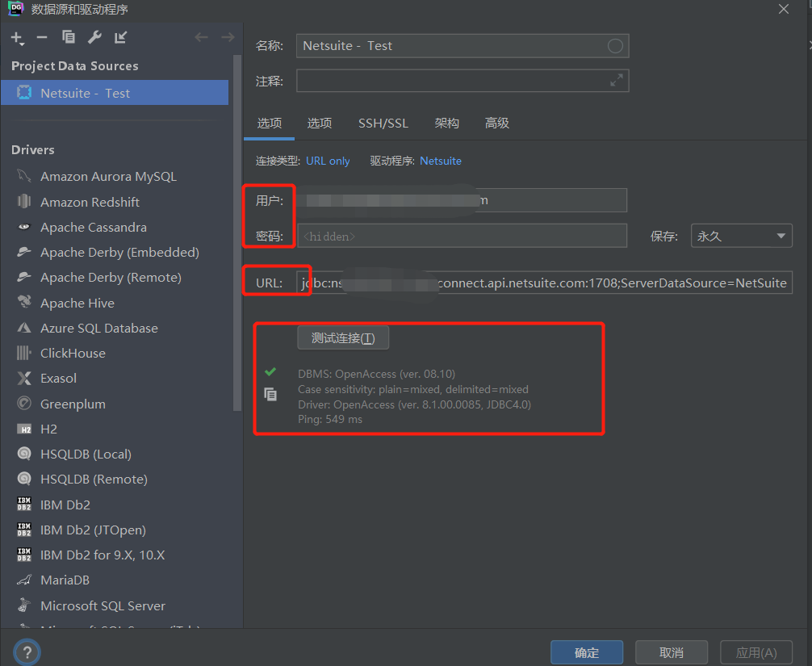Remove selected data source with minus icon
Screen dimensions: 812x666
(42, 37)
